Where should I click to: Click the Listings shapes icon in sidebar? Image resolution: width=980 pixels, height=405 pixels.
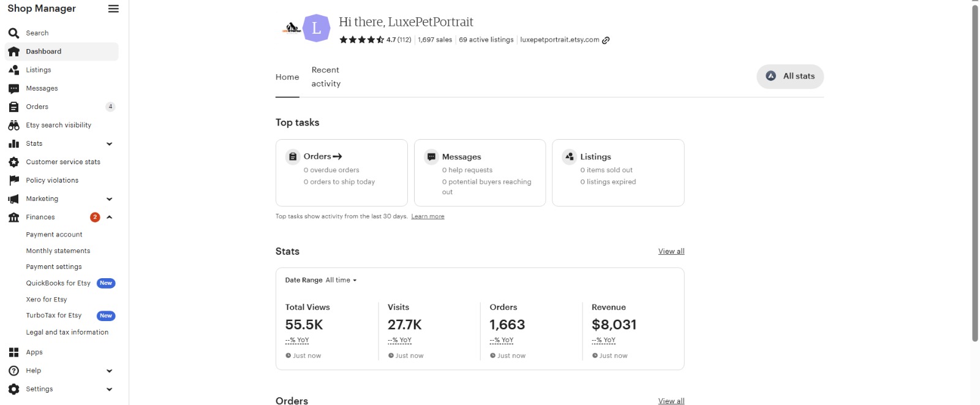coord(13,70)
